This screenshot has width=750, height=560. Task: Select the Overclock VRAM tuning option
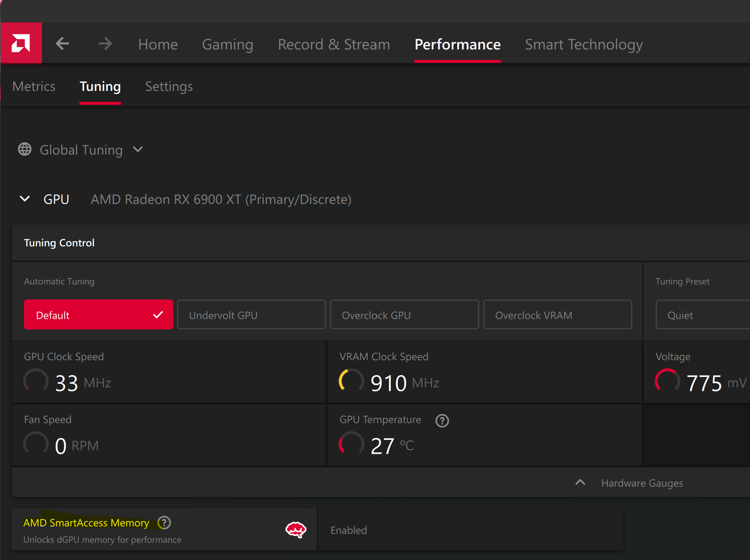(557, 315)
